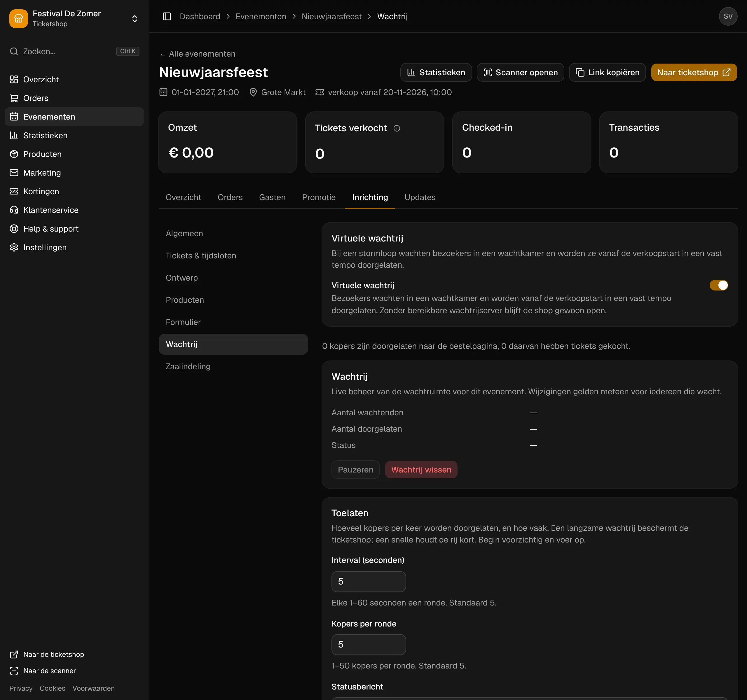
Task: Click the red Wachtrij wissen button
Action: [x=421, y=469]
